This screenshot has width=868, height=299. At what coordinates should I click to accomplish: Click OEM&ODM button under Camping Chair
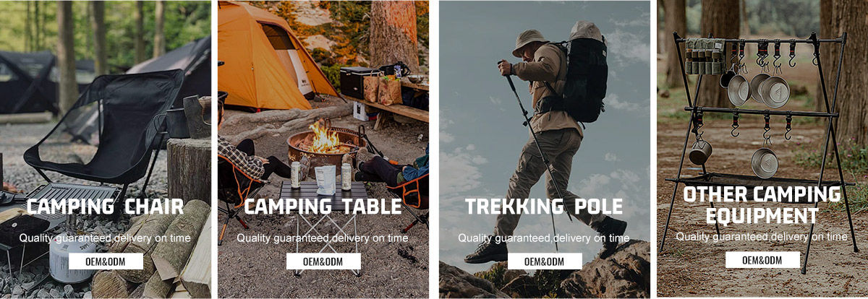[105, 260]
